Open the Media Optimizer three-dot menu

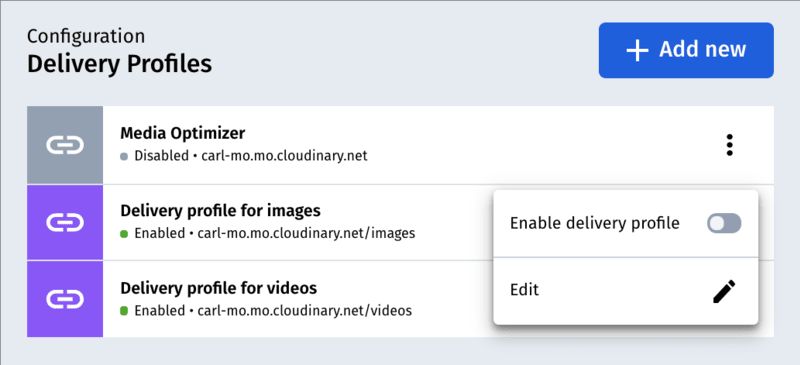729,145
